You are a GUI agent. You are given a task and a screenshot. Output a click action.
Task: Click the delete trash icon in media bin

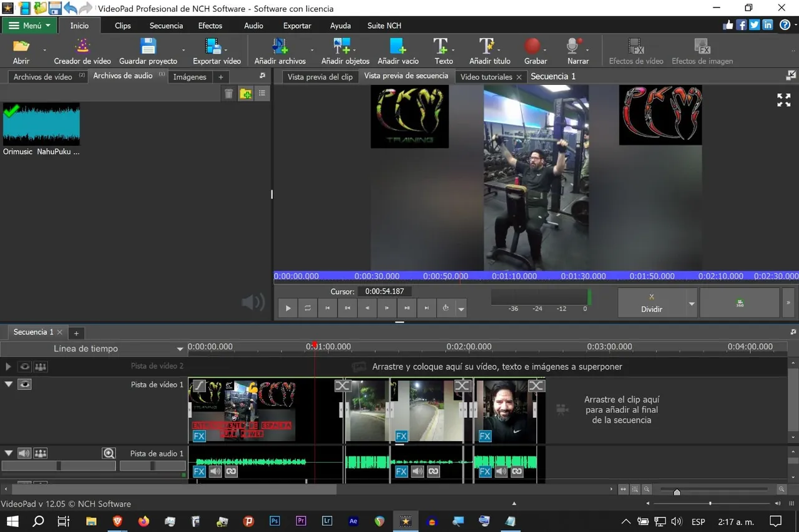pos(228,94)
